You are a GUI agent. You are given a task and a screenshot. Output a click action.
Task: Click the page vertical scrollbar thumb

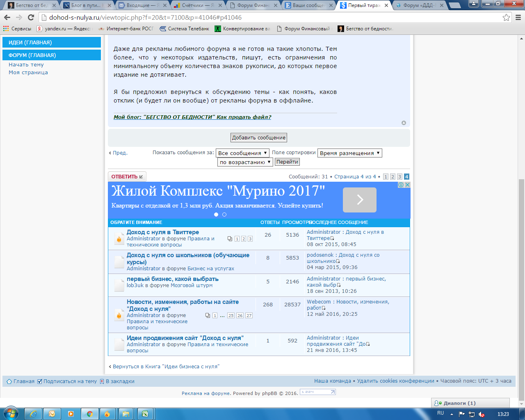pos(521,287)
